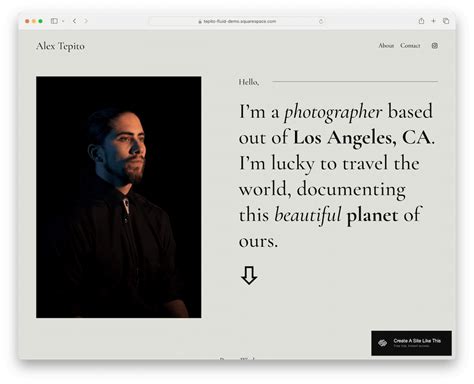Screen dimensions: 474x384
Task: Click the Squarespace logo in the banner
Action: (382, 343)
